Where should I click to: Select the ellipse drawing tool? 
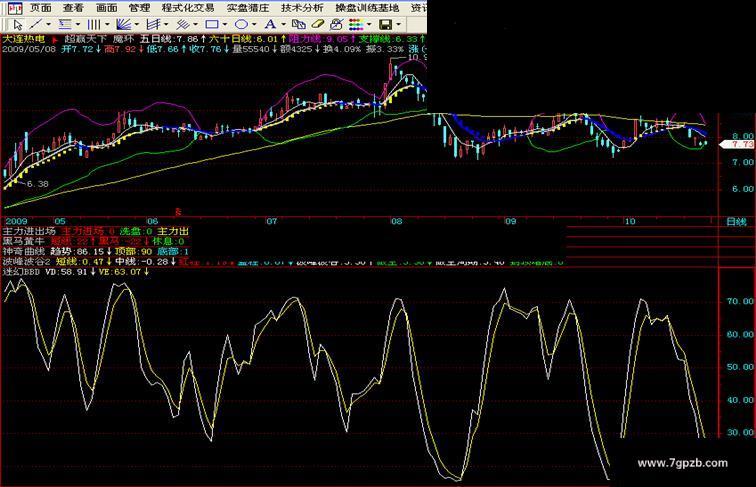point(241,24)
